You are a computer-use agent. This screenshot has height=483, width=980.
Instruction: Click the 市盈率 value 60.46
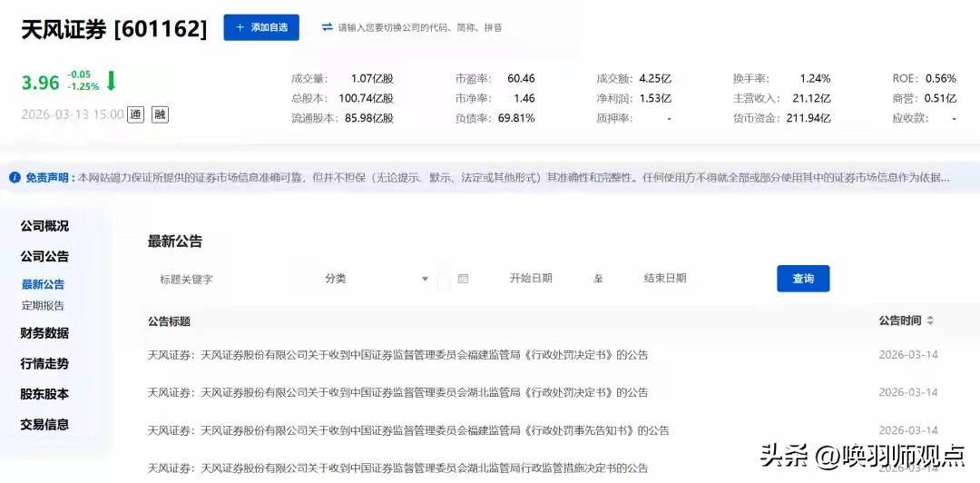(x=521, y=79)
